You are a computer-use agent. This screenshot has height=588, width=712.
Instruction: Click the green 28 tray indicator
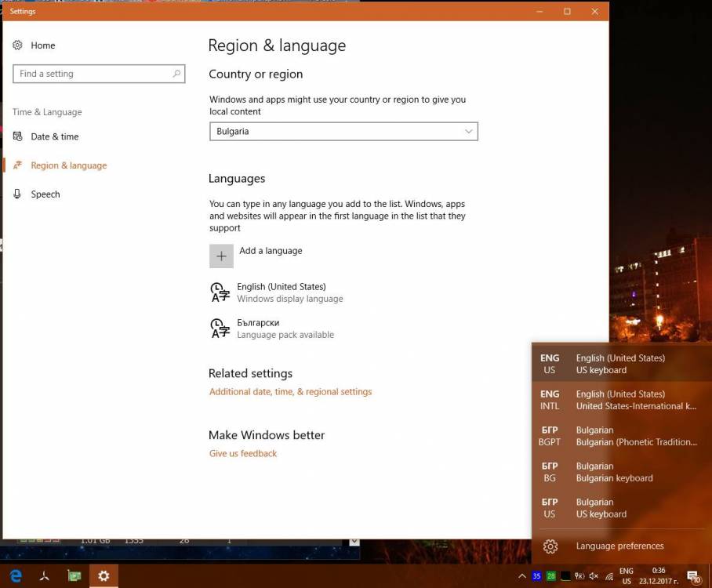click(x=550, y=576)
